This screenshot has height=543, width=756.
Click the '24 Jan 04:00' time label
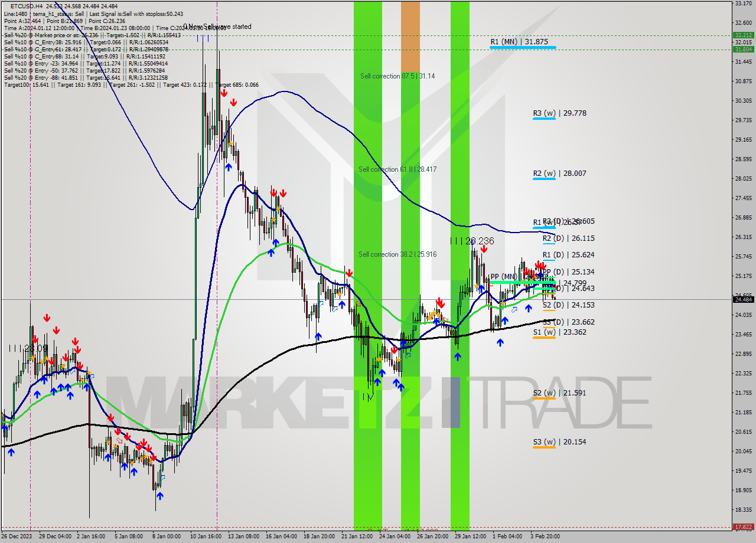tap(395, 537)
